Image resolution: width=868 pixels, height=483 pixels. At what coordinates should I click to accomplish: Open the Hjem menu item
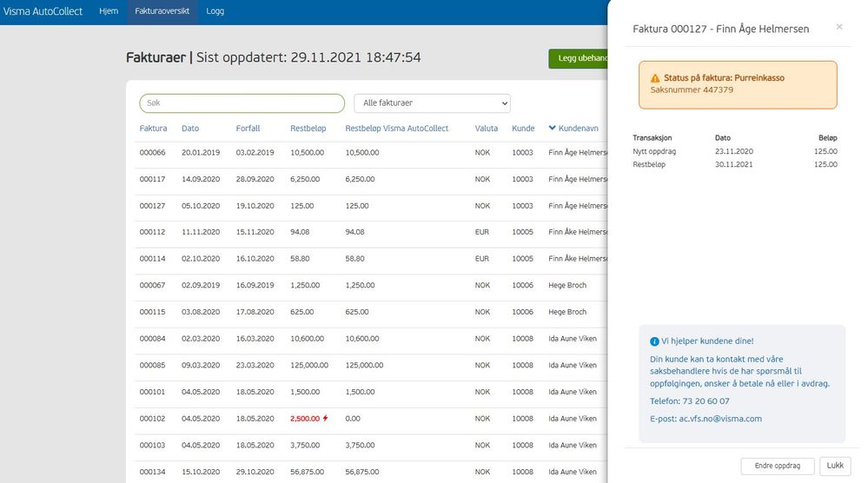click(109, 11)
